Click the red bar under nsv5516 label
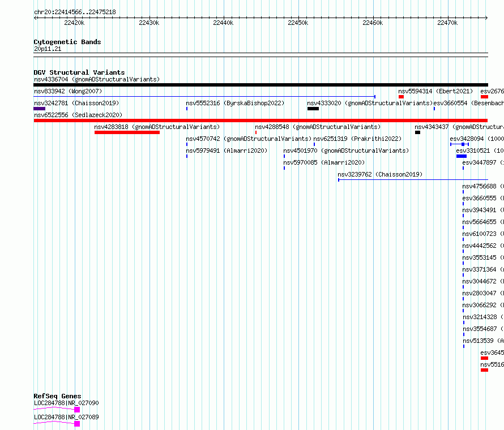 [x=484, y=370]
